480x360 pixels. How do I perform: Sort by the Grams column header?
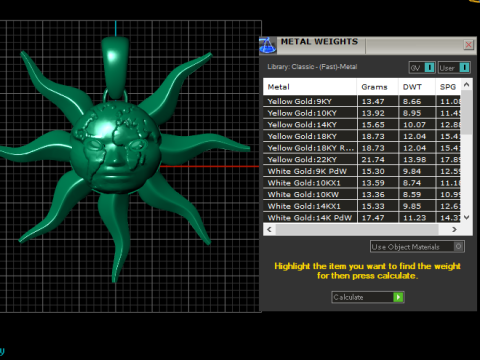377,87
